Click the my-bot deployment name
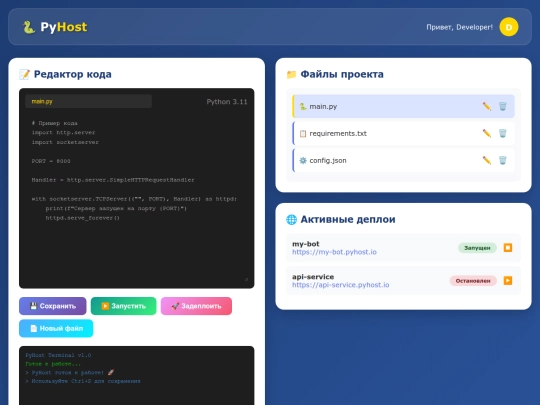This screenshot has width=540, height=405. 306,244
